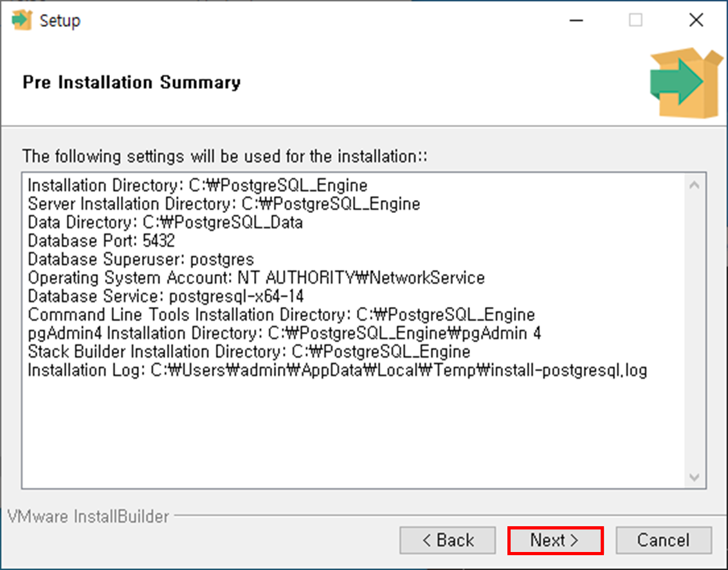Click the Setup application icon in title bar
728x570 pixels.
[x=23, y=20]
